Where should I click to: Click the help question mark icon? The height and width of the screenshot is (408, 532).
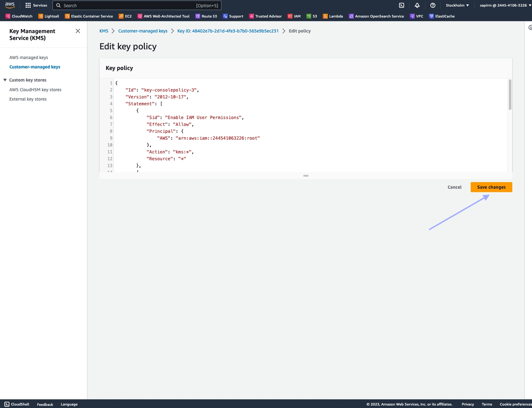(433, 5)
